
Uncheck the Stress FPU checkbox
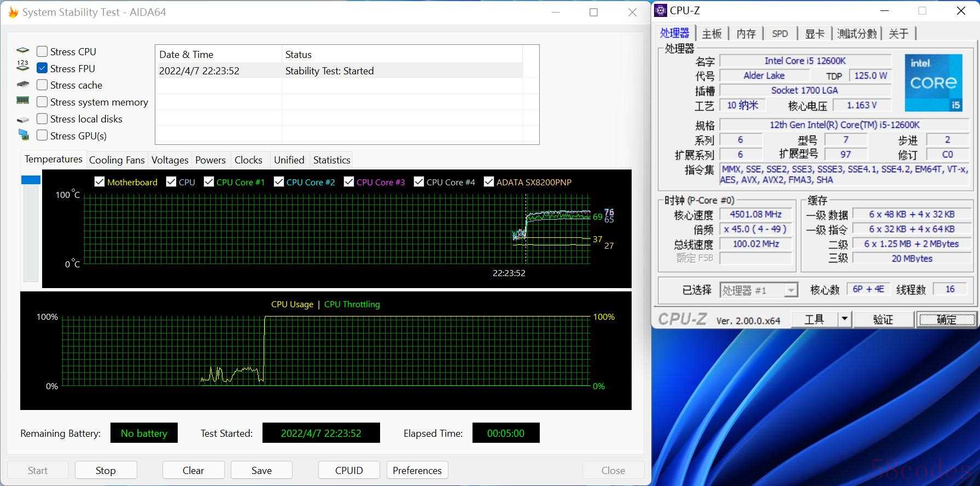pos(42,68)
